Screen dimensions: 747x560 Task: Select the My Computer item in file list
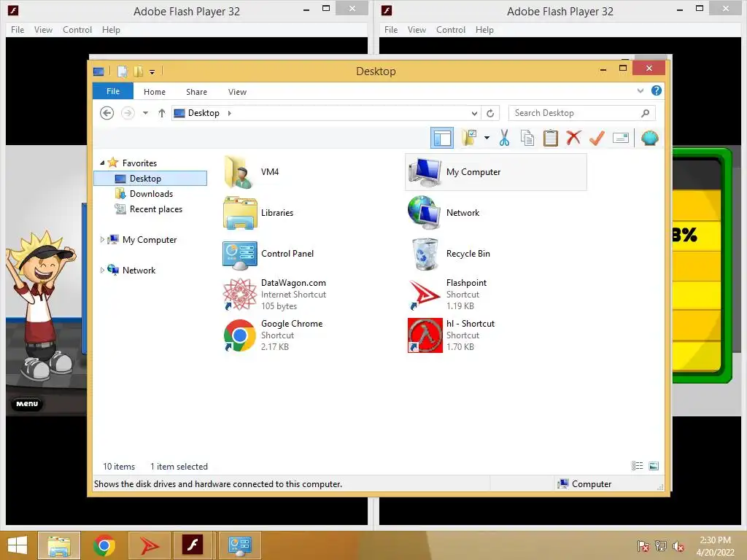coord(495,172)
